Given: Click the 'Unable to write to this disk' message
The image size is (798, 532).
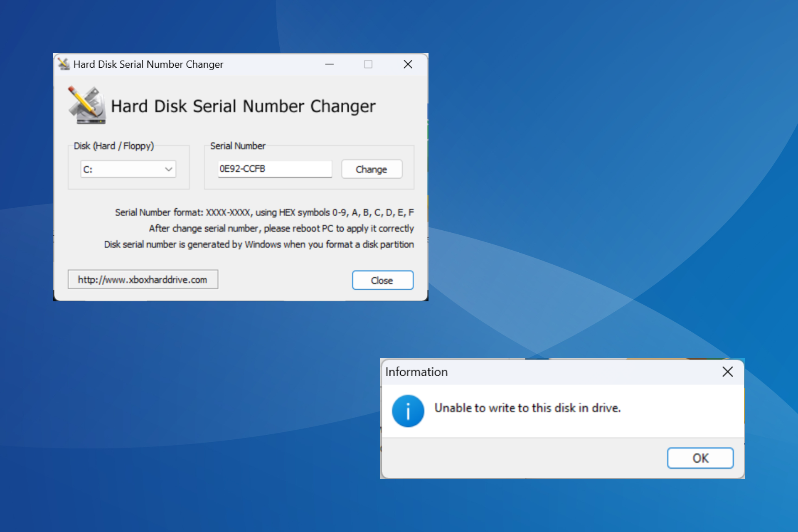Looking at the screenshot, I should pos(527,408).
